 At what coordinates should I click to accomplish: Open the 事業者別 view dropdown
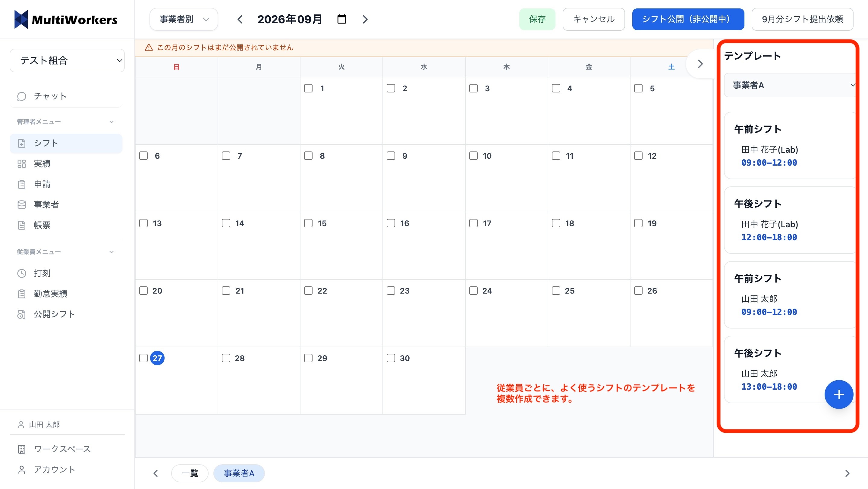[x=184, y=19]
